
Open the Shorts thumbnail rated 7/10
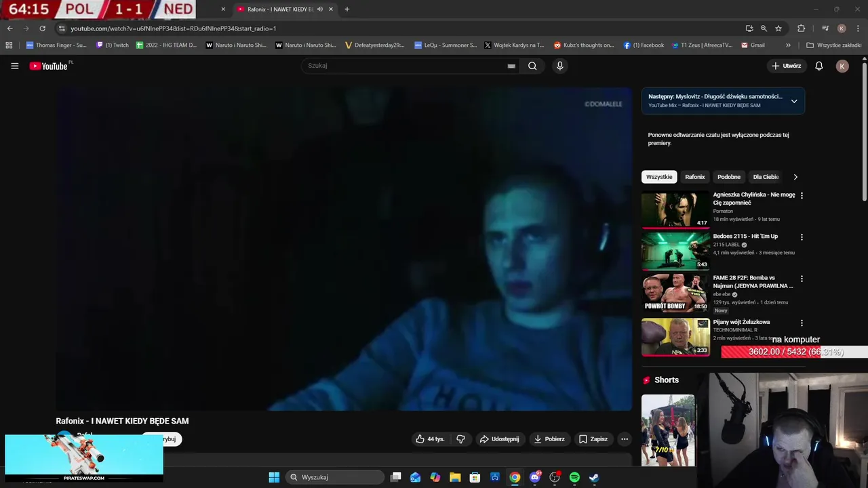pyautogui.click(x=668, y=430)
